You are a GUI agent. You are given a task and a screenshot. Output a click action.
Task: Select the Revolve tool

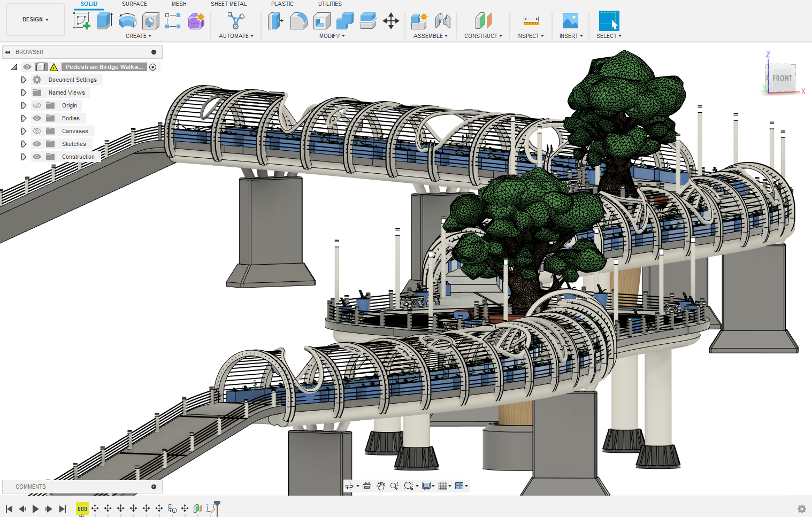pos(127,21)
